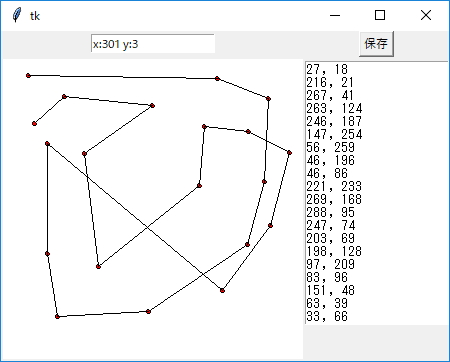This screenshot has height=362, width=450.
Task: Select the list entry "46, 196"
Action: tap(330, 160)
